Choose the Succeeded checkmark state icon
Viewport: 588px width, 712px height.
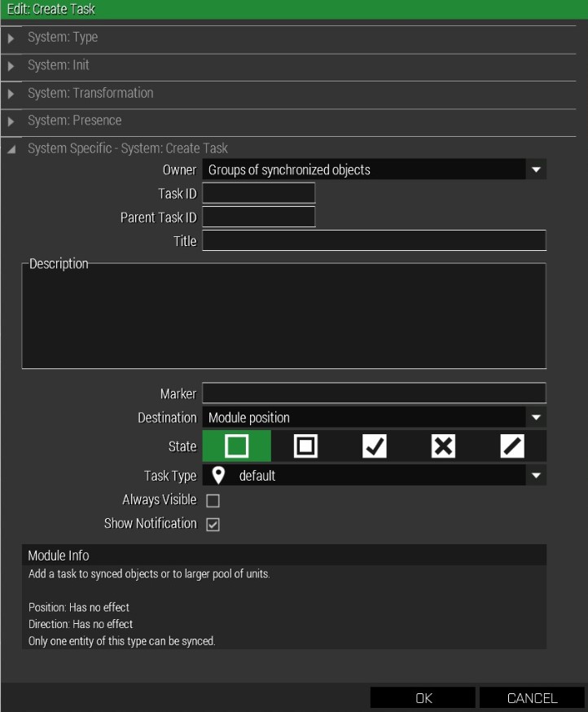(374, 446)
